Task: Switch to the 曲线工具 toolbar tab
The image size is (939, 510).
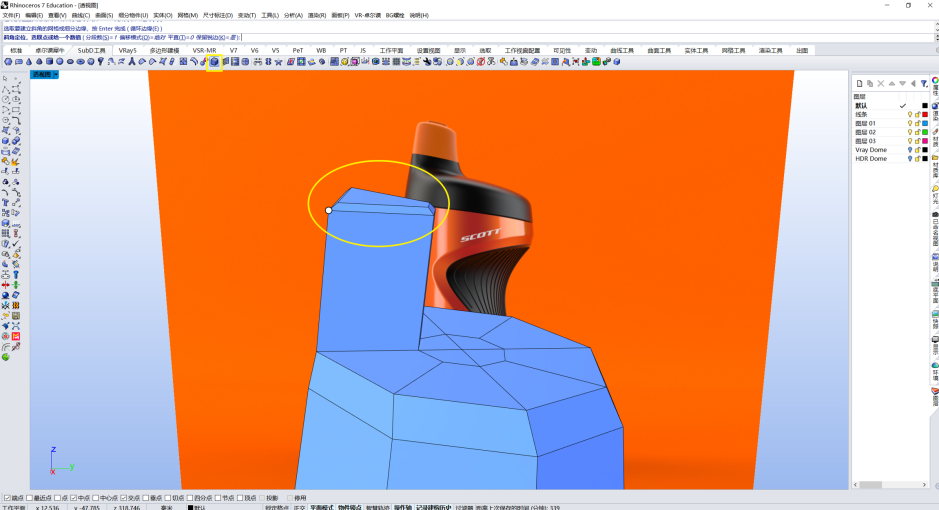Action: point(622,51)
